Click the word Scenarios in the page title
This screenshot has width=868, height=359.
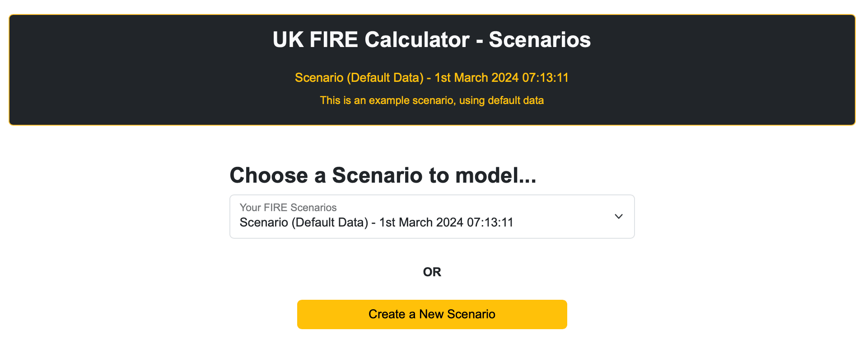[x=540, y=40]
